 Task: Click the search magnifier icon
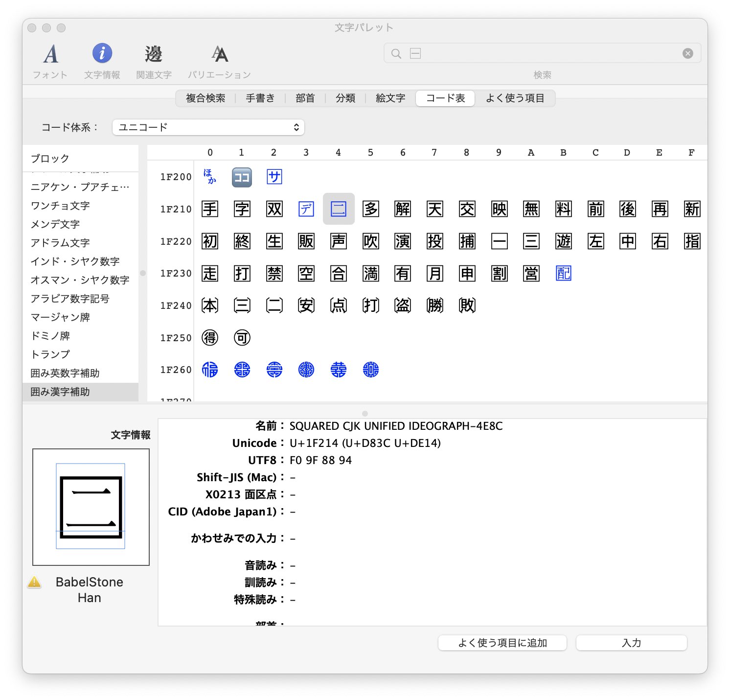click(x=396, y=53)
